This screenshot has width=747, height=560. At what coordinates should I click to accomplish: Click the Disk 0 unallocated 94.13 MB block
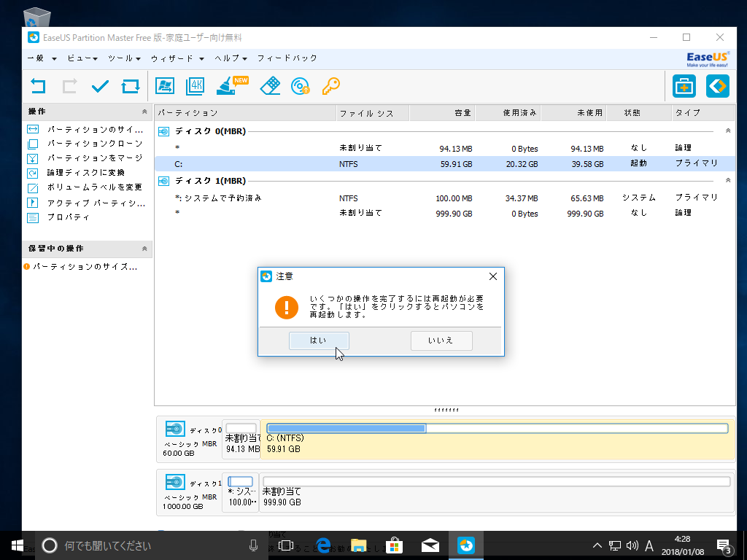tap(241, 438)
